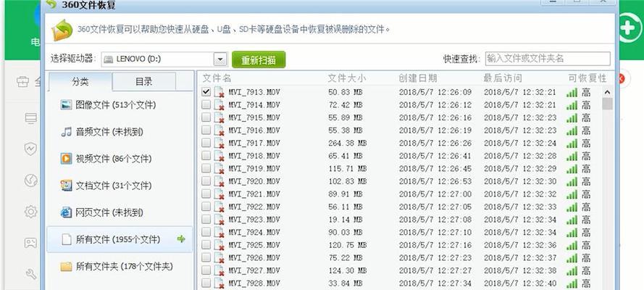Click the folder recovery icon in the banner
The image size is (644, 290).
pos(62,30)
